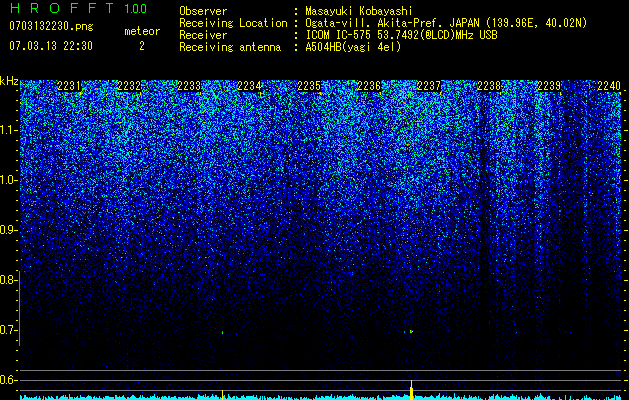This screenshot has height=400, width=629.
Task: Select the filename 0703132230.png
Action: coord(51,26)
